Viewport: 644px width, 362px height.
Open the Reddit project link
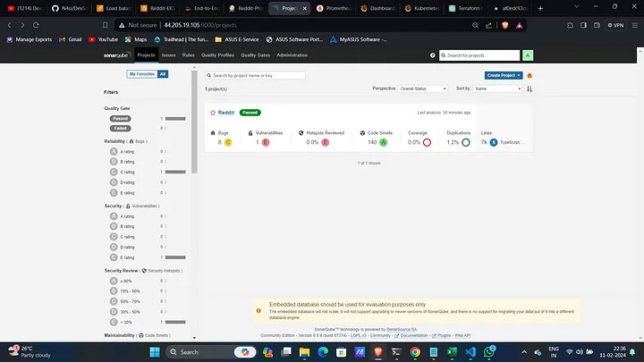[x=226, y=113]
